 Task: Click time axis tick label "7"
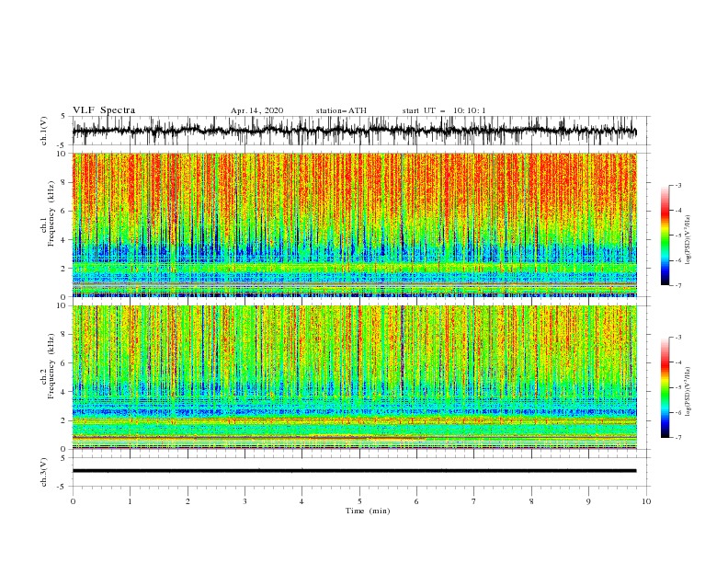click(474, 501)
